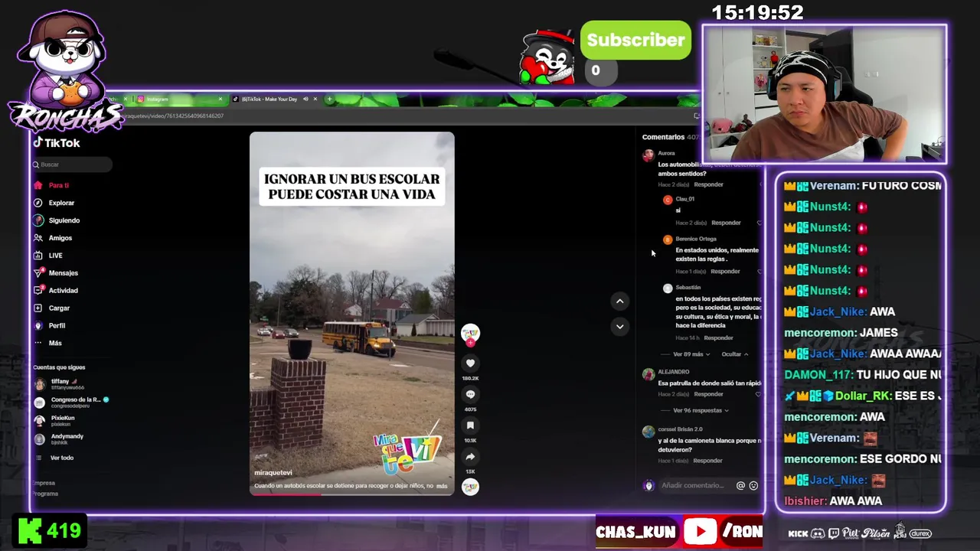Image resolution: width=980 pixels, height=551 pixels.
Task: Open Mensajes inbox
Action: (56, 273)
